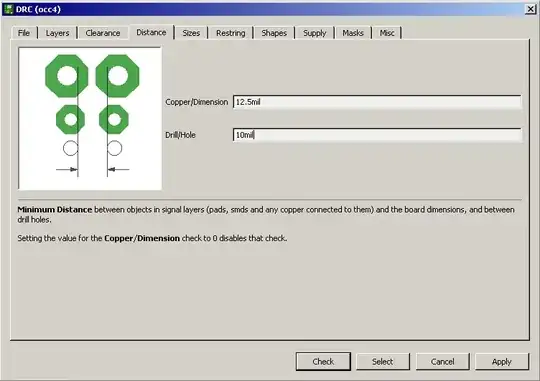This screenshot has width=540, height=381.
Task: View the Masks tab
Action: point(353,33)
